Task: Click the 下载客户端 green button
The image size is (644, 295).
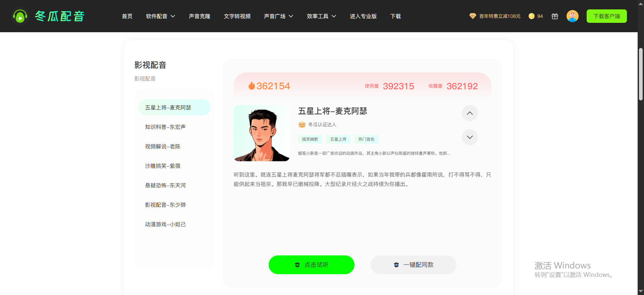Action: pos(607,16)
